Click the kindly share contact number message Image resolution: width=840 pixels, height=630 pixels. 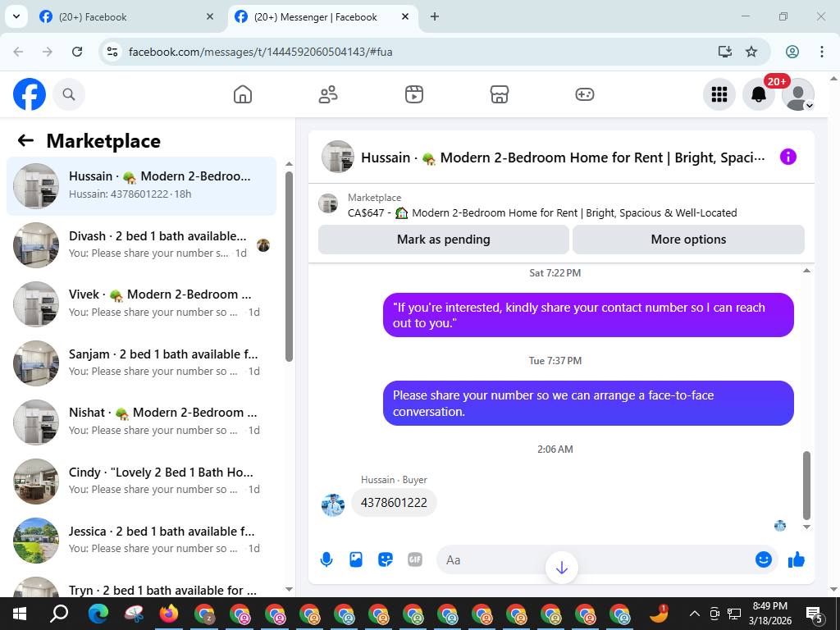(x=588, y=315)
